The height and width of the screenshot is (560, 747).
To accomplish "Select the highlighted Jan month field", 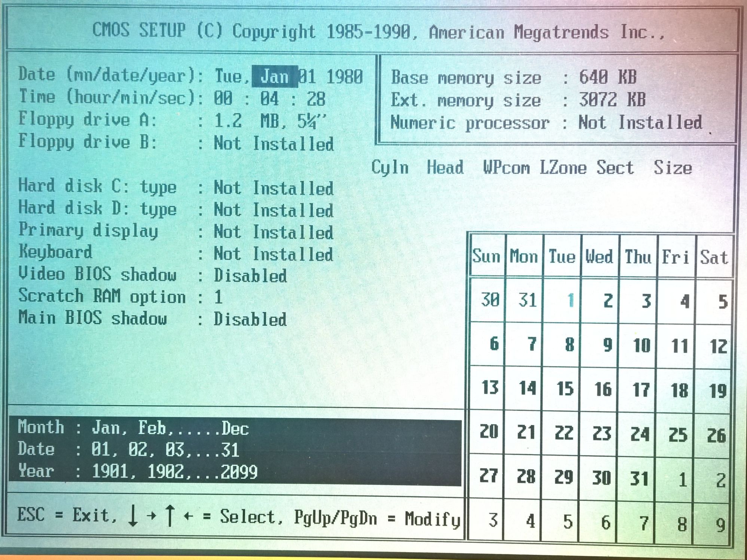I will coord(274,76).
